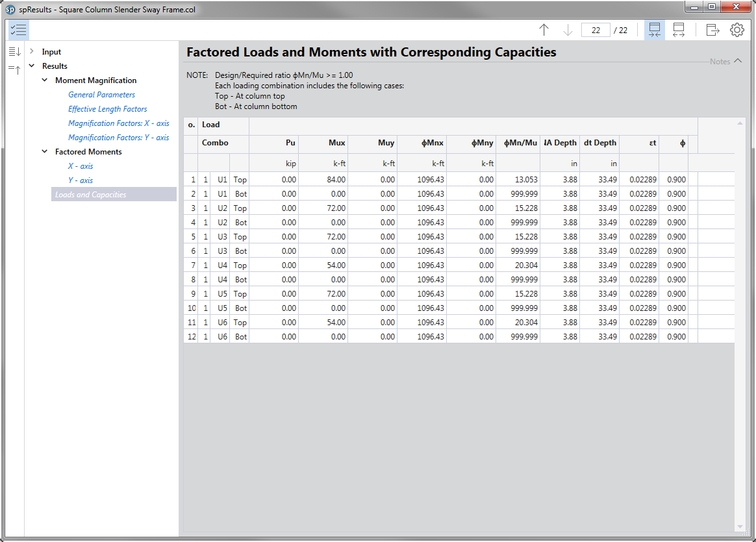Screen dimensions: 756x542
Task: Select the stretch columns layout icon
Action: click(x=679, y=30)
